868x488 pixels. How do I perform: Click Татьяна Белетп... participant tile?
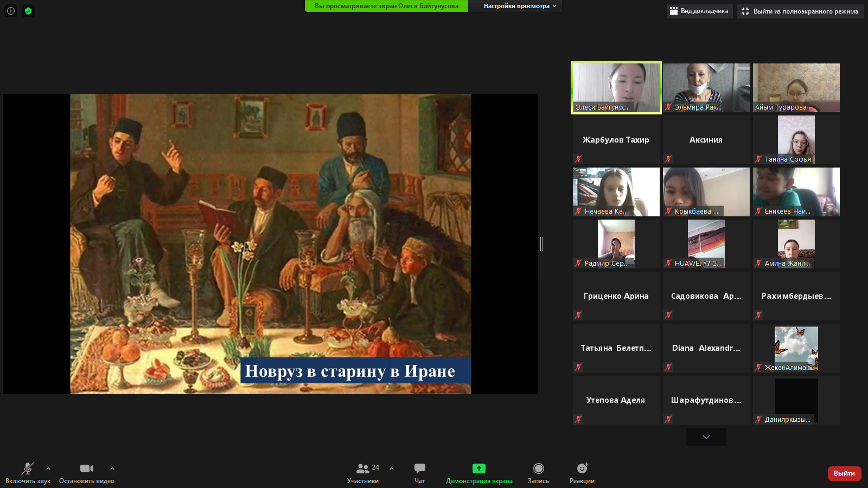616,348
